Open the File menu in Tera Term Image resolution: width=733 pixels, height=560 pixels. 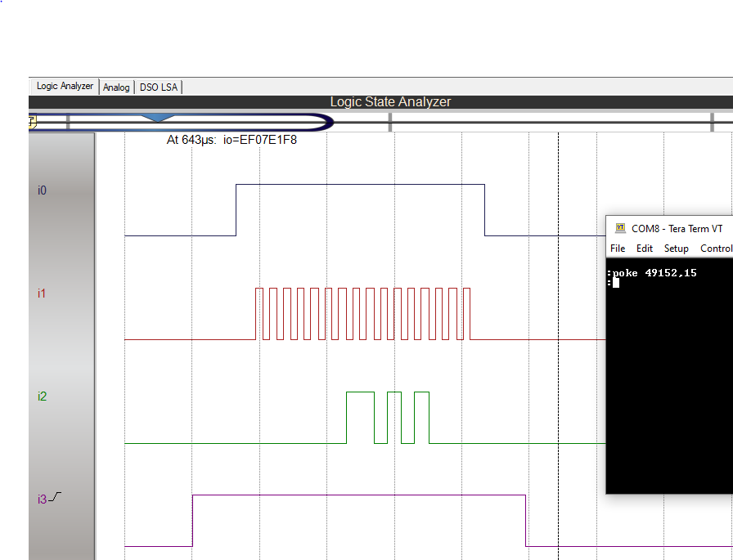tap(618, 249)
